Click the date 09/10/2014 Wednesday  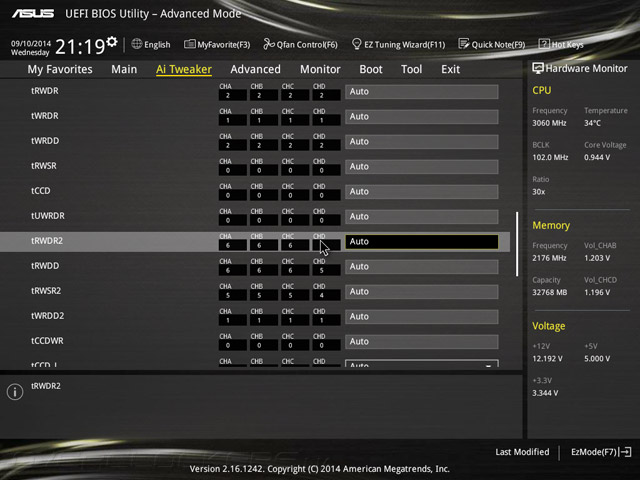(x=31, y=48)
